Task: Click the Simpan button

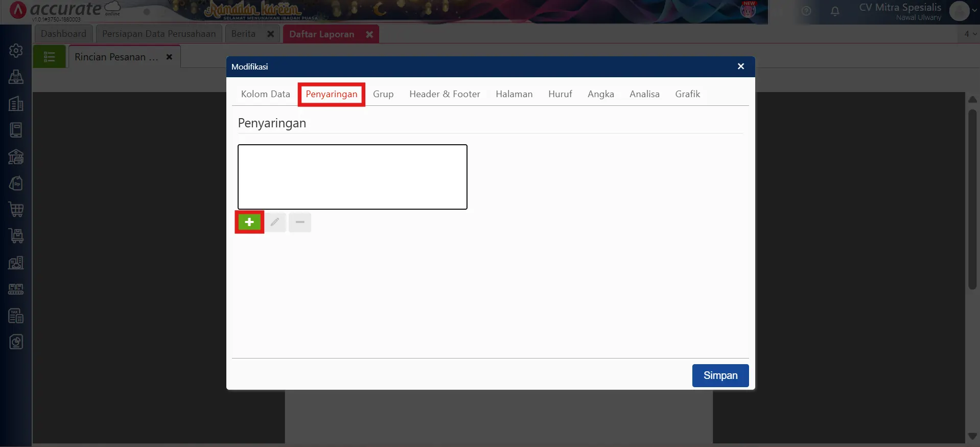Action: point(720,375)
